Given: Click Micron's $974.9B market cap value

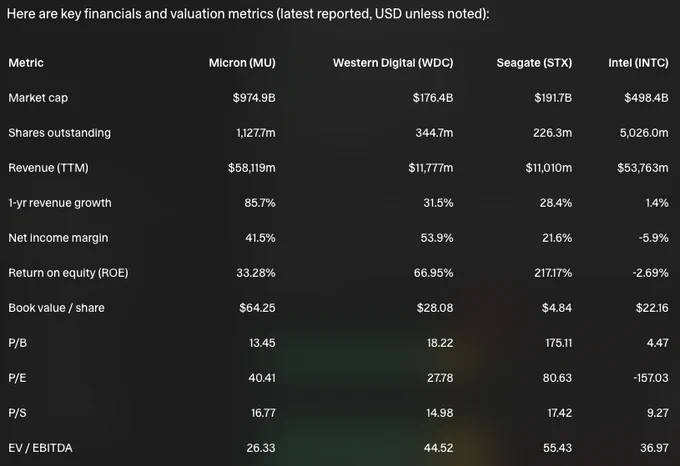Looking at the screenshot, I should click(x=254, y=98).
